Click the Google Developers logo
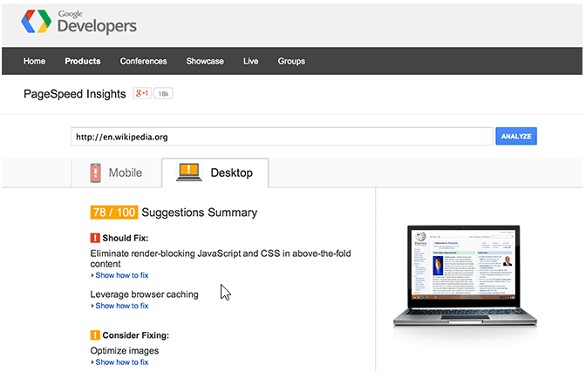This screenshot has width=586, height=392. coord(78,22)
